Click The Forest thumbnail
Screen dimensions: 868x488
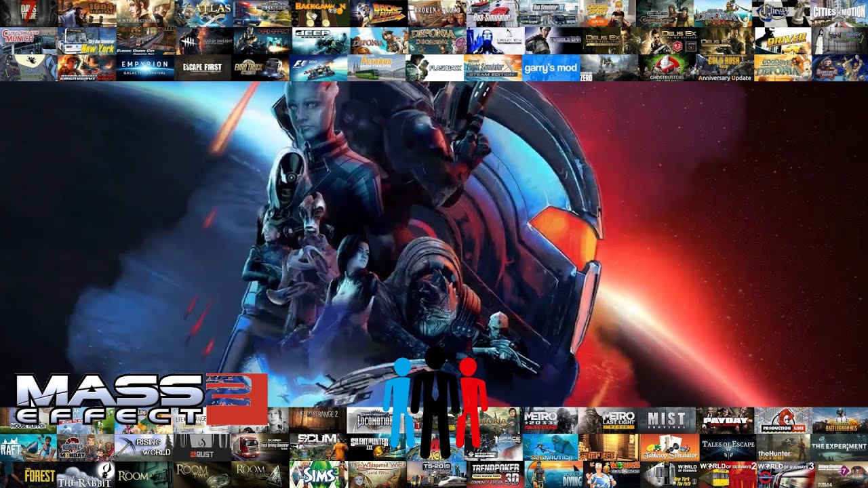coord(28,474)
